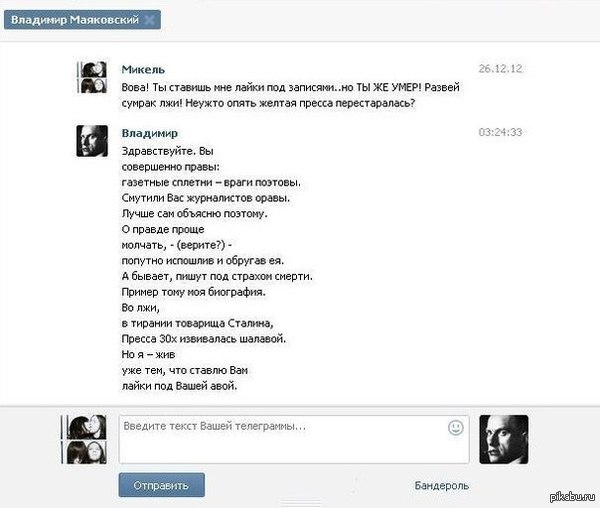Image resolution: width=600 pixels, height=508 pixels.
Task: Click the closing line 'лайки под Вашей авой'
Action: 179,386
